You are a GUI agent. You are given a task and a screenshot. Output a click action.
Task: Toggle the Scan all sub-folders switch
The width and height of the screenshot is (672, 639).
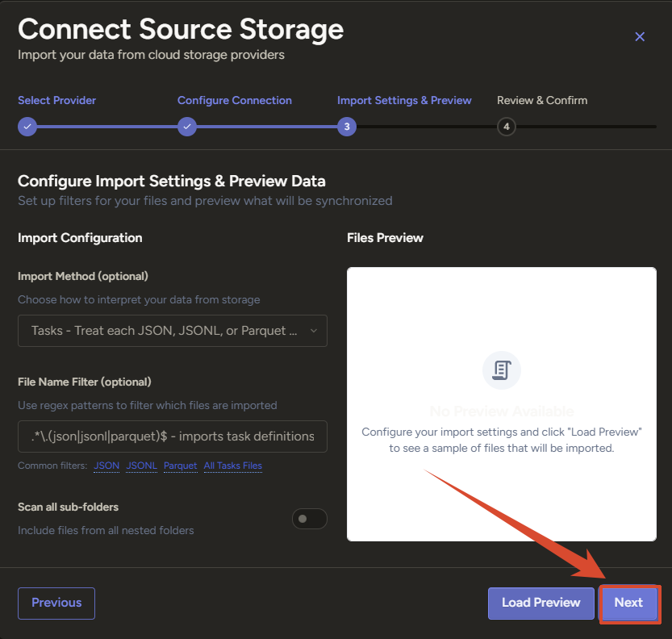[x=310, y=519]
